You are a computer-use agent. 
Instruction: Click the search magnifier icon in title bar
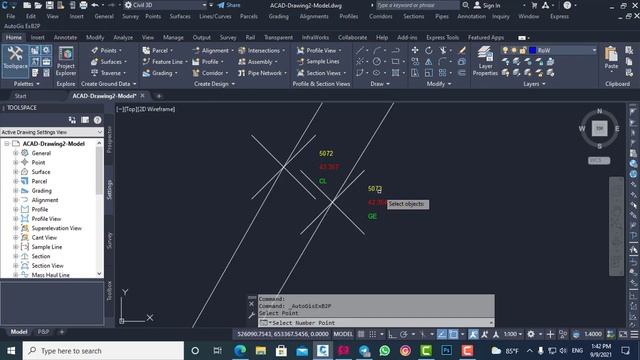pyautogui.click(x=466, y=5)
